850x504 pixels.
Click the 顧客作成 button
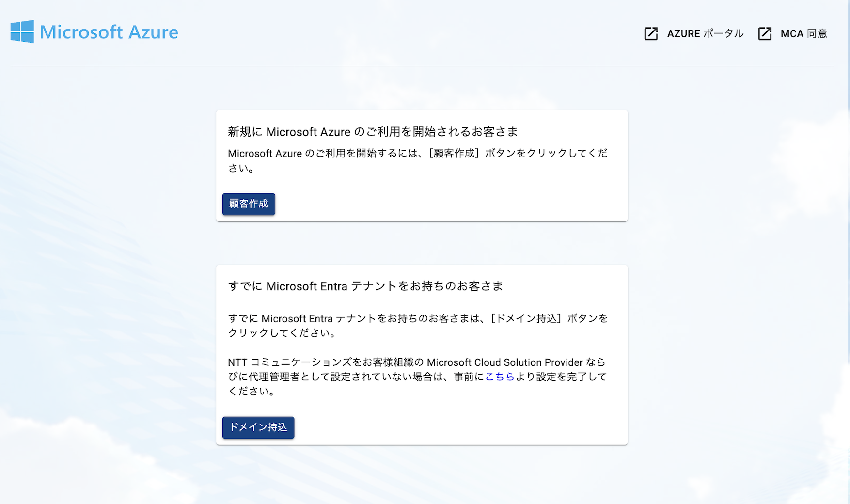click(249, 204)
